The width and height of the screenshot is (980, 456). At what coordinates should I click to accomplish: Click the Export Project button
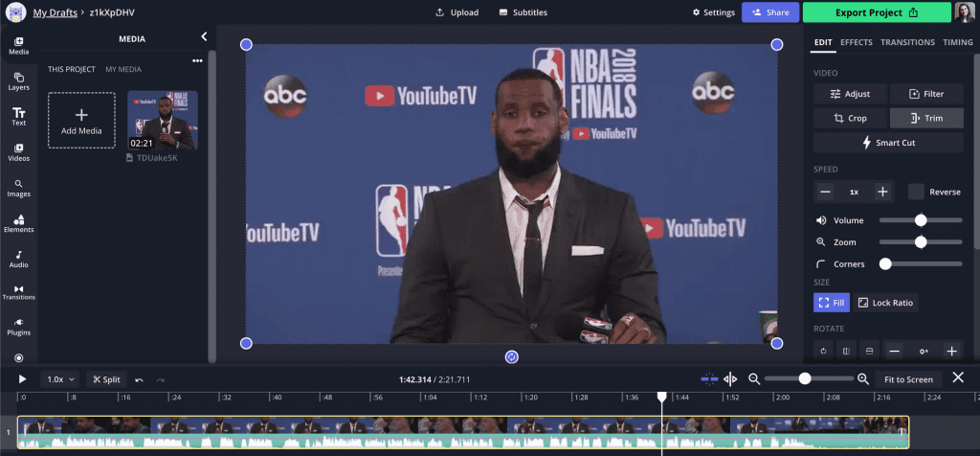877,12
